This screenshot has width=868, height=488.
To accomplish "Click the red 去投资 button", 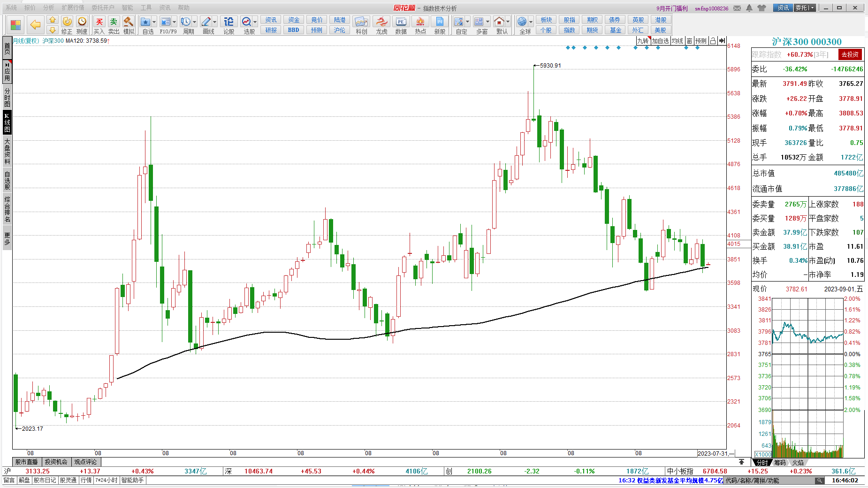I will pos(850,54).
